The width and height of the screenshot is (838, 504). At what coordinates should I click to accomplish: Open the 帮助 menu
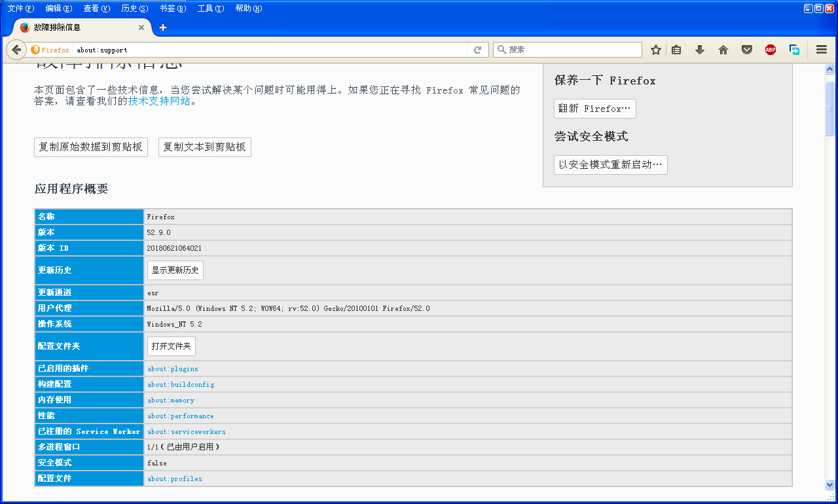pos(249,9)
